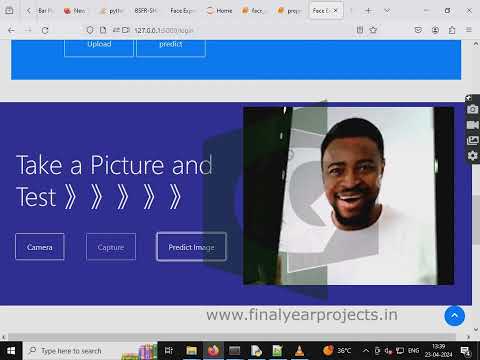Click the scroll-up arrow of vertical scrollbar
The width and height of the screenshot is (480, 360).
(476, 44)
